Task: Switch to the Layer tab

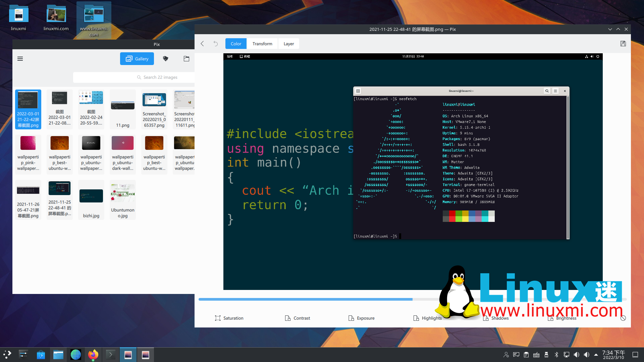Action: (x=288, y=44)
